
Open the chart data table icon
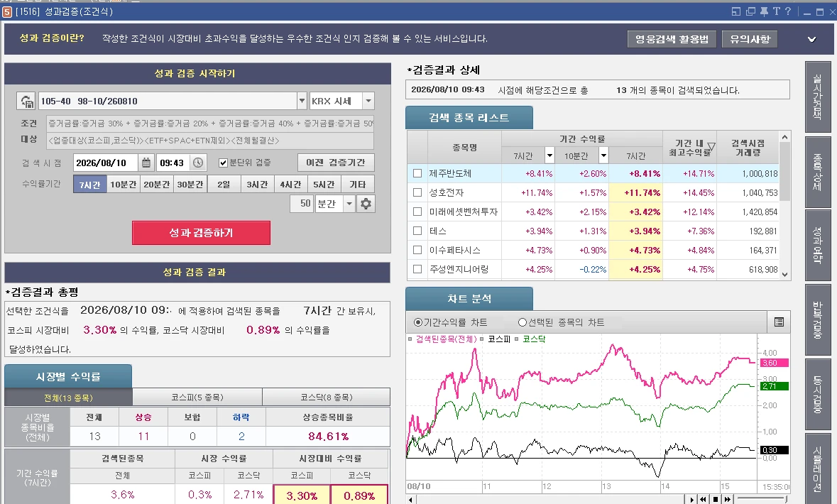coord(779,322)
